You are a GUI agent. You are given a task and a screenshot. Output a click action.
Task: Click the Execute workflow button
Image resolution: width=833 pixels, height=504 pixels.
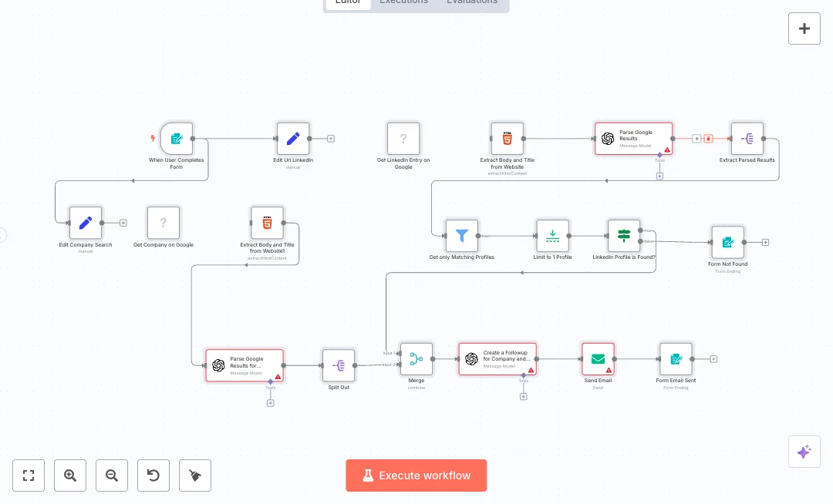point(416,475)
